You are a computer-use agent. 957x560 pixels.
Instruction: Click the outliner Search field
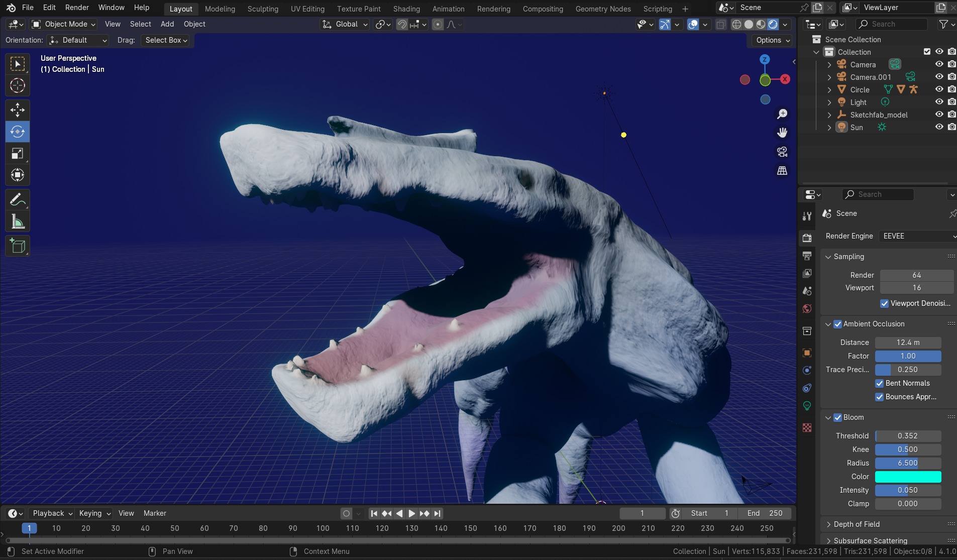(892, 24)
